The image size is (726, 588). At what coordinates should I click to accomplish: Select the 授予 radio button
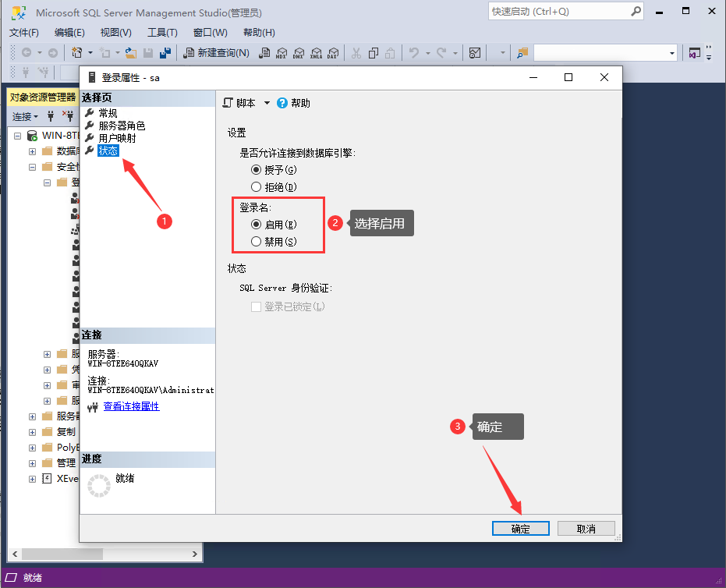(x=257, y=169)
